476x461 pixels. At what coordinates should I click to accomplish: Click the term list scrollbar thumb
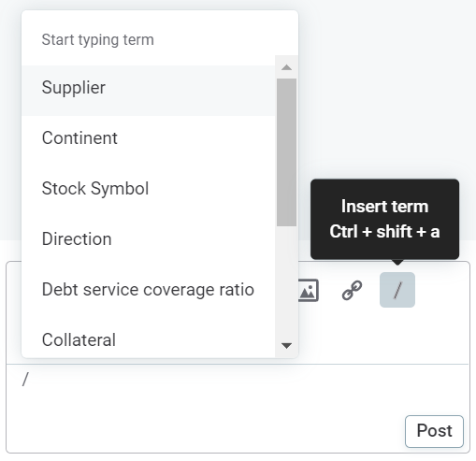286,152
